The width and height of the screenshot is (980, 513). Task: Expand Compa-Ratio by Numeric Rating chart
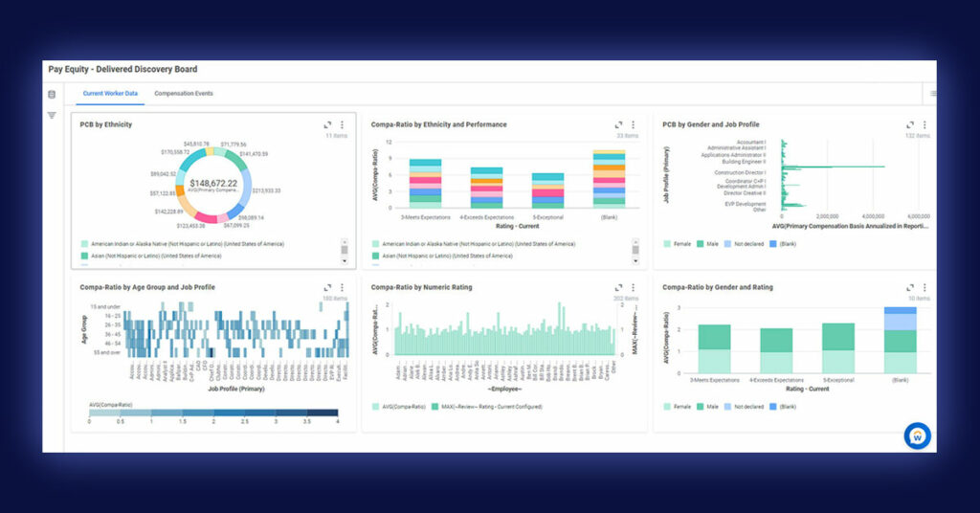619,287
